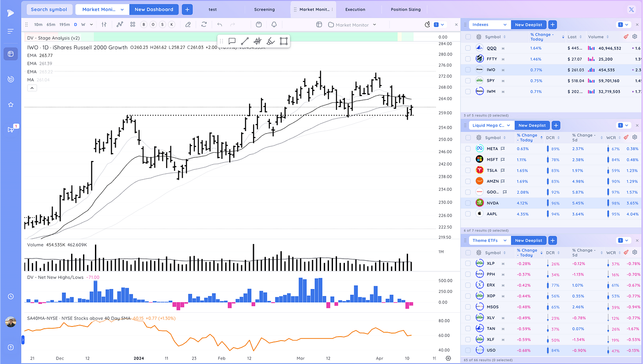
Task: Select the brush highlighter drawing tool
Action: (x=271, y=41)
